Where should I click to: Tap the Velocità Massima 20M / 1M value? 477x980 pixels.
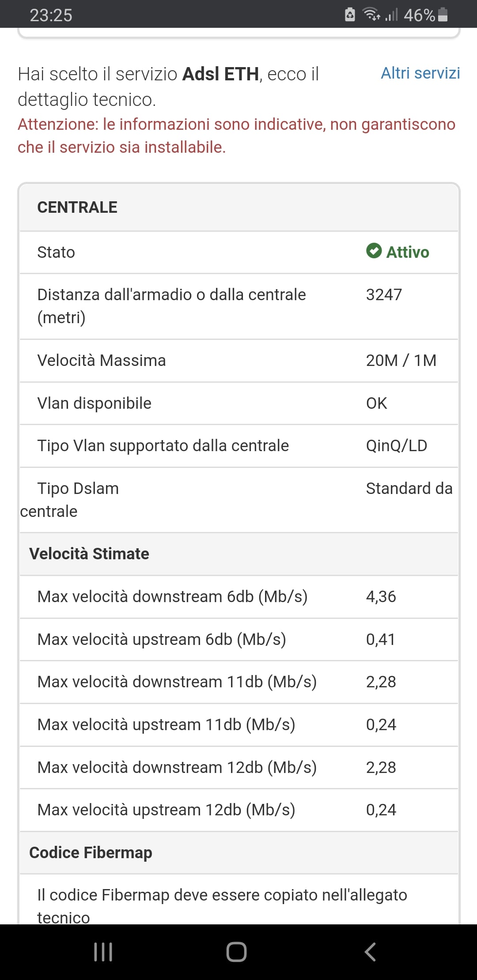tap(401, 361)
